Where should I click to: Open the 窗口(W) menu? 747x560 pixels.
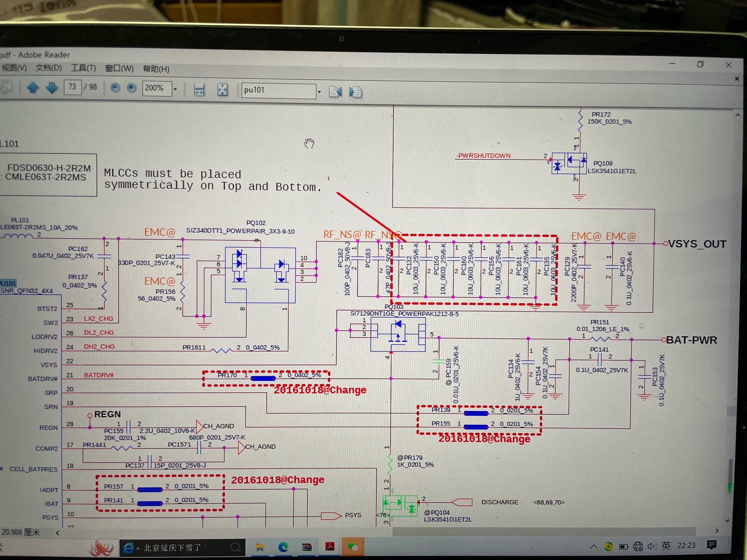[119, 69]
